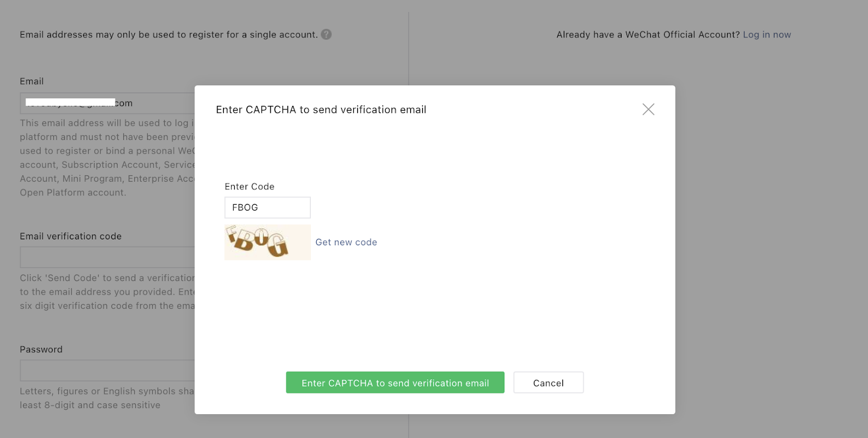Click the FBOG CAPTCHA image
The height and width of the screenshot is (438, 868).
(267, 242)
